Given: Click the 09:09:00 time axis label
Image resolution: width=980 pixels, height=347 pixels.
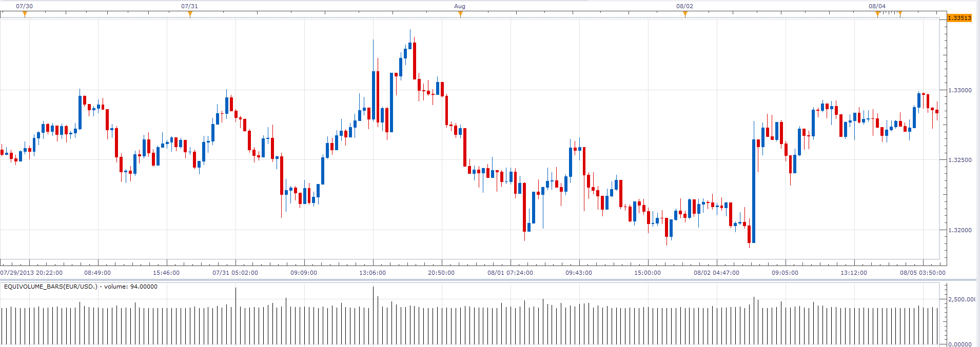Looking at the screenshot, I should [x=304, y=273].
